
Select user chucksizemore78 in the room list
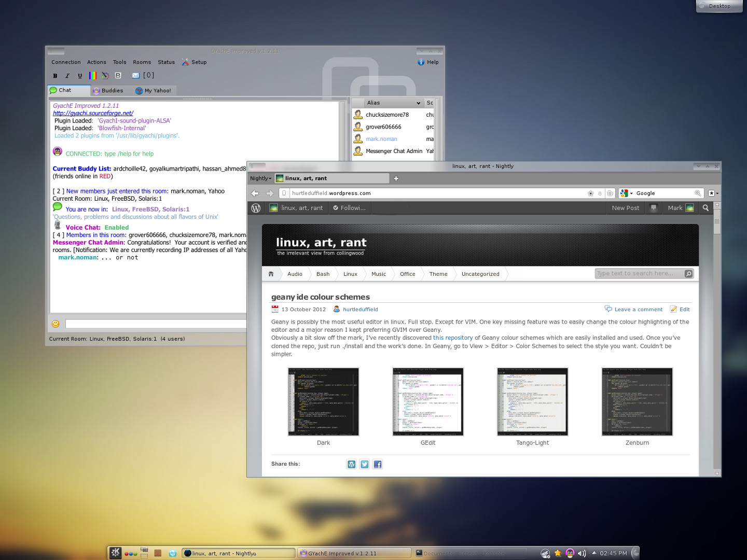tap(387, 115)
